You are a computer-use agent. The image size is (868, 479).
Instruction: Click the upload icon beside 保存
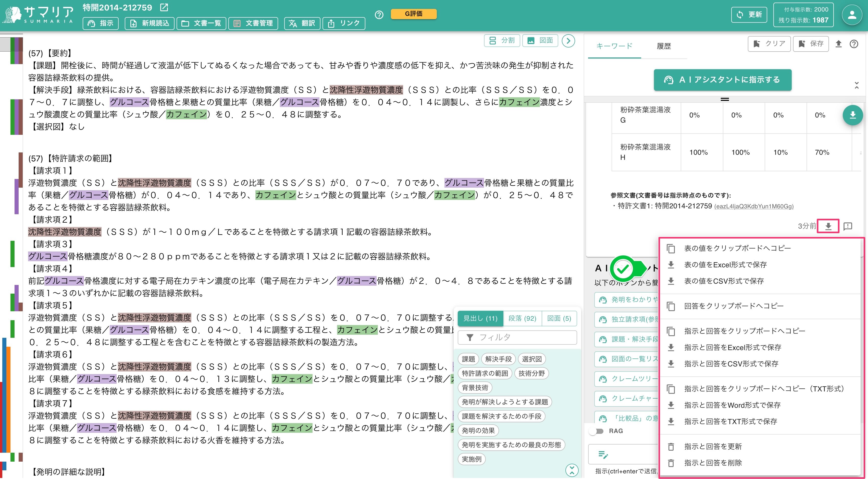tap(838, 44)
